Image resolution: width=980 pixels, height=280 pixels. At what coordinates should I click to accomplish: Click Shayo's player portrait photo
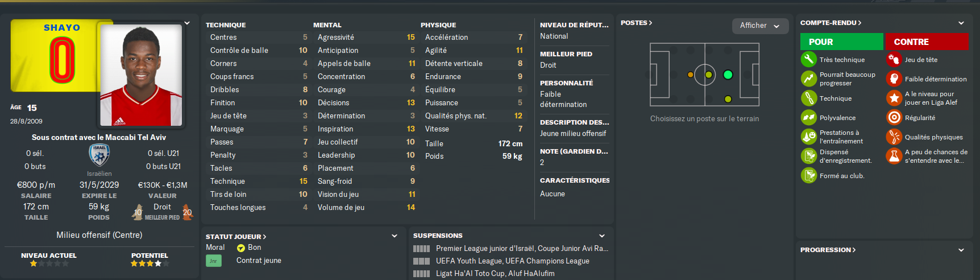(141, 75)
